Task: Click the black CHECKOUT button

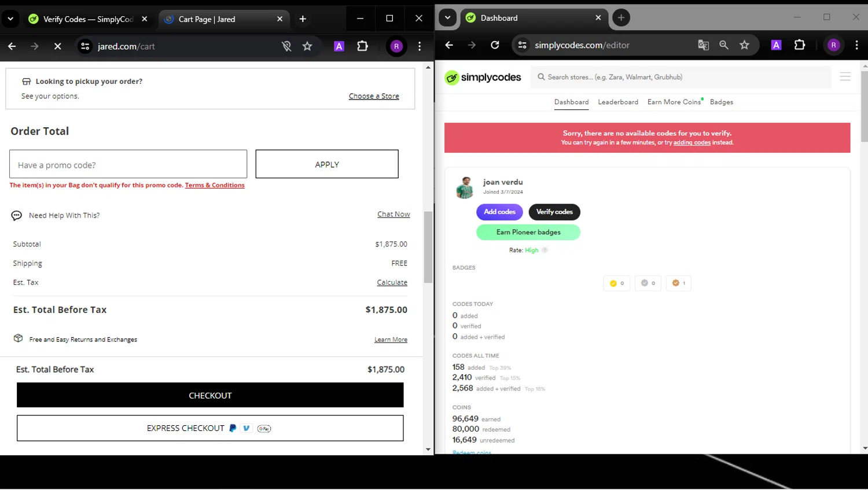Action: pos(210,396)
